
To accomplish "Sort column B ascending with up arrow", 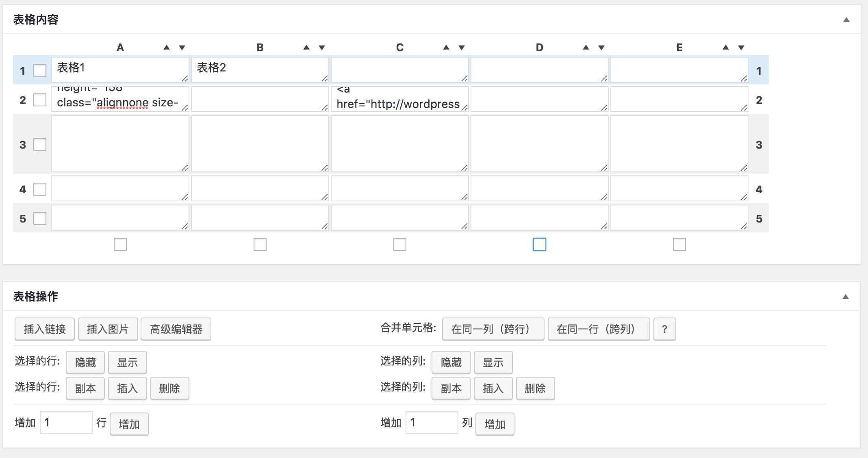I will 306,47.
